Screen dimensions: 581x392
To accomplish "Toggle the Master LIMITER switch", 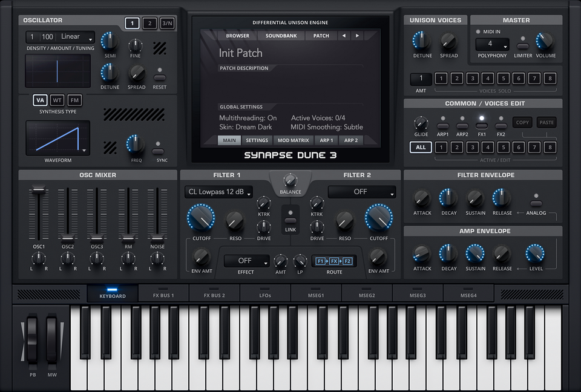I will [523, 46].
